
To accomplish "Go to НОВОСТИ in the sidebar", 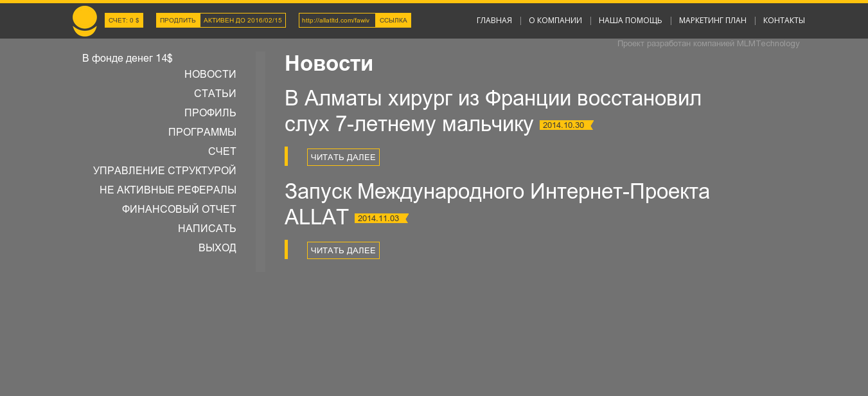I will pyautogui.click(x=210, y=75).
